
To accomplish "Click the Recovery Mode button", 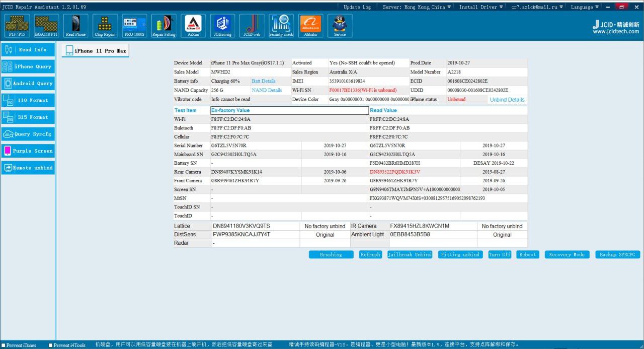I will [567, 255].
